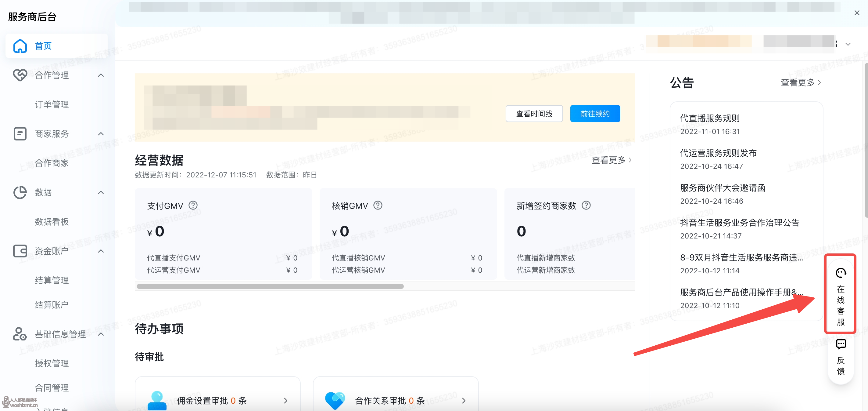Viewport: 868px width, 411px height.
Task: Open 佣金设置审批 0 条 card
Action: click(217, 394)
